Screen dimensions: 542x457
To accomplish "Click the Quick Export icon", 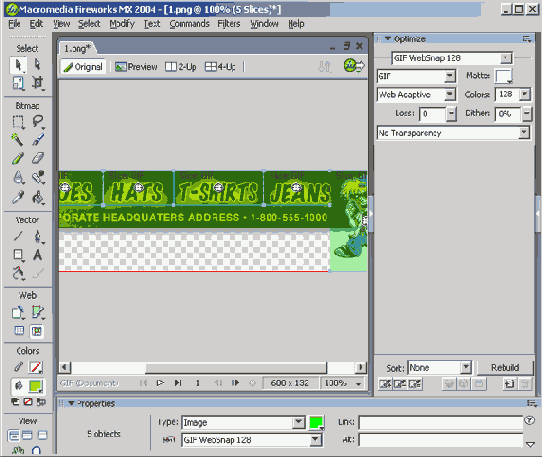I will [x=354, y=65].
